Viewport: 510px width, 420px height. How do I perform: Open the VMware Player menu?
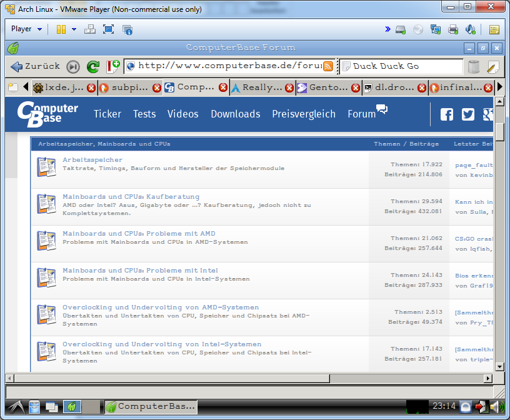[x=26, y=29]
